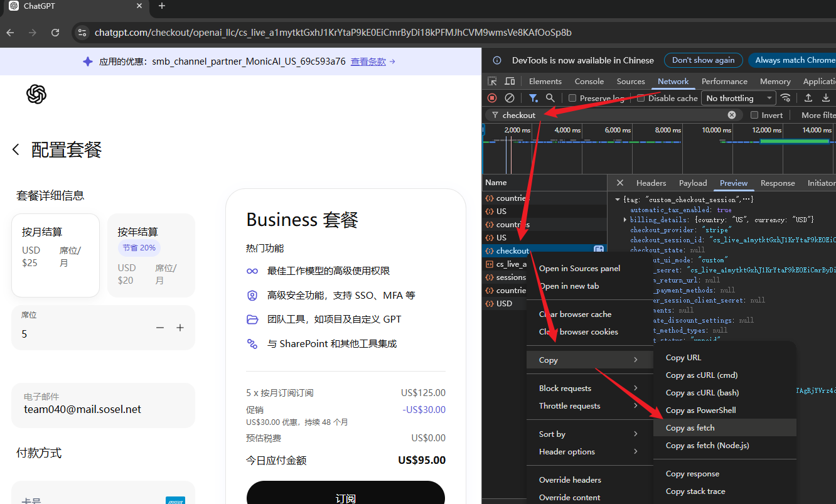
Task: Click the AMEX card icon
Action: click(x=175, y=501)
